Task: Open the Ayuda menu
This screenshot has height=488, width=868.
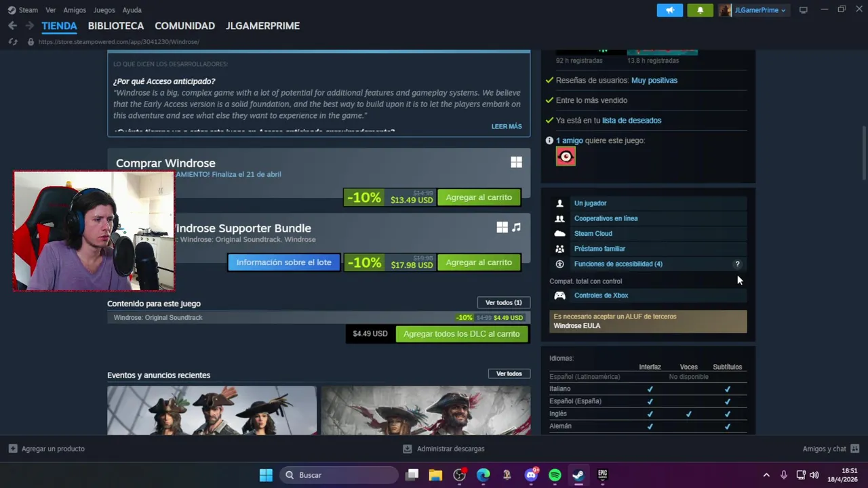Action: coord(132,10)
